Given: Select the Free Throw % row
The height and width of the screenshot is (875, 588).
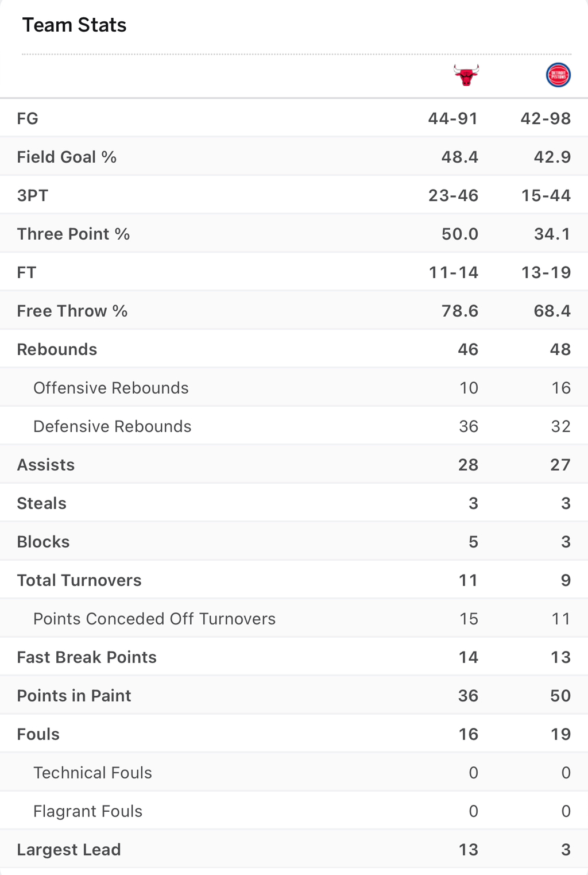Looking at the screenshot, I should [294, 310].
